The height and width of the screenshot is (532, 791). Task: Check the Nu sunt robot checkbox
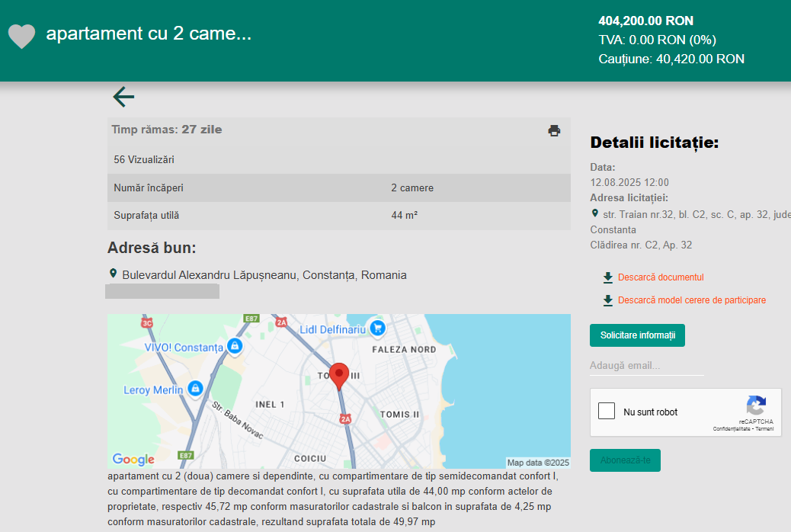point(607,411)
